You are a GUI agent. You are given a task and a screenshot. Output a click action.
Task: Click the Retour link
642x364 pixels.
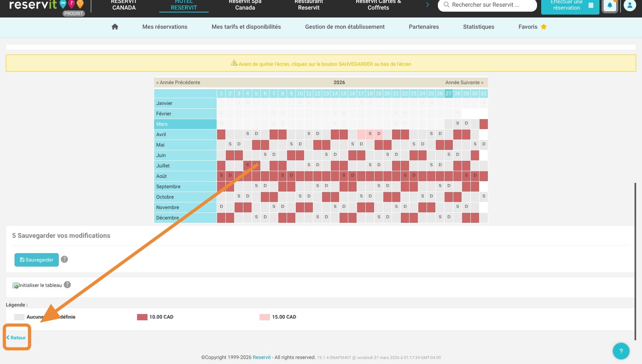pyautogui.click(x=16, y=338)
